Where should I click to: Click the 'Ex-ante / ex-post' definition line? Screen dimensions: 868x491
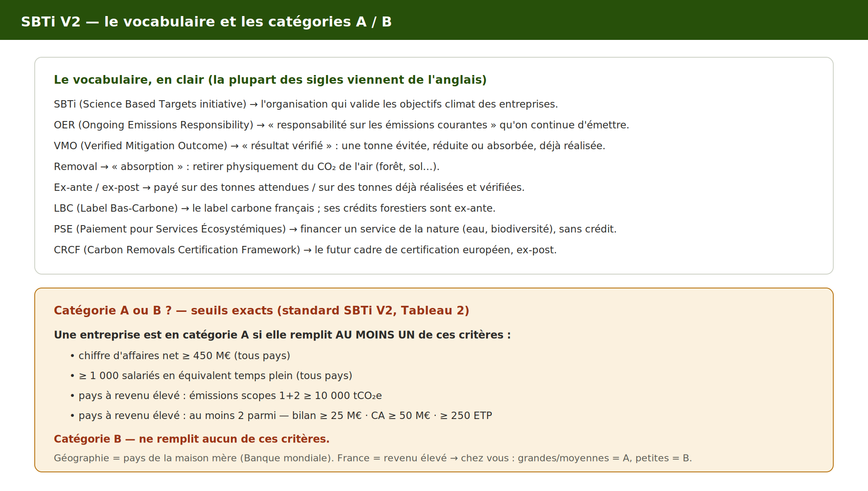pyautogui.click(x=289, y=187)
